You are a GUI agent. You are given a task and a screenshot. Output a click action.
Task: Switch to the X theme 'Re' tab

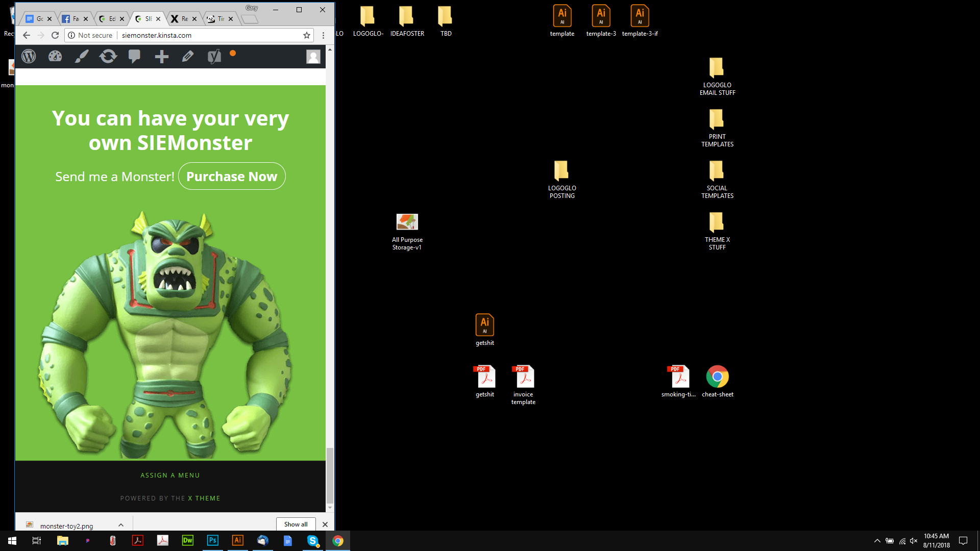(180, 19)
